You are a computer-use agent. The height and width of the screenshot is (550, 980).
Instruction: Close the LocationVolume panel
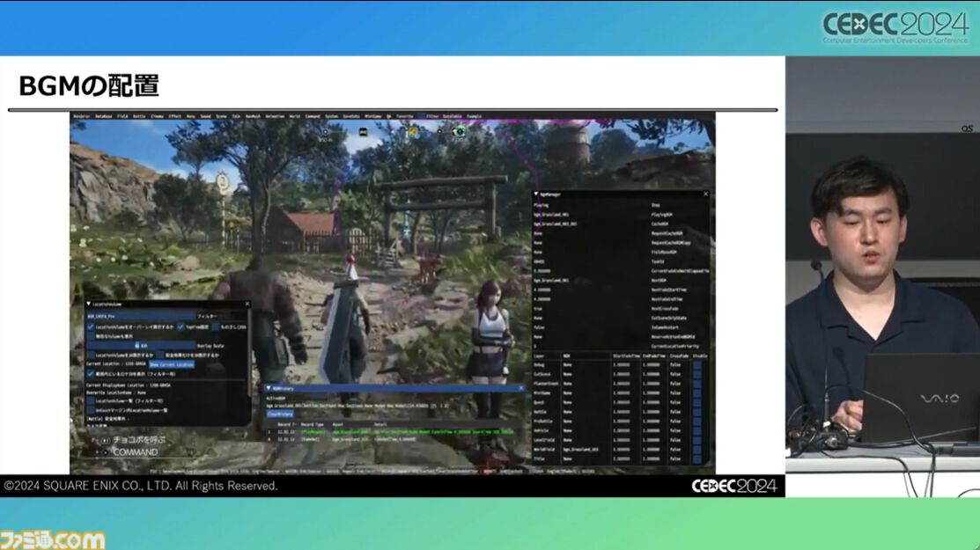pyautogui.click(x=247, y=304)
